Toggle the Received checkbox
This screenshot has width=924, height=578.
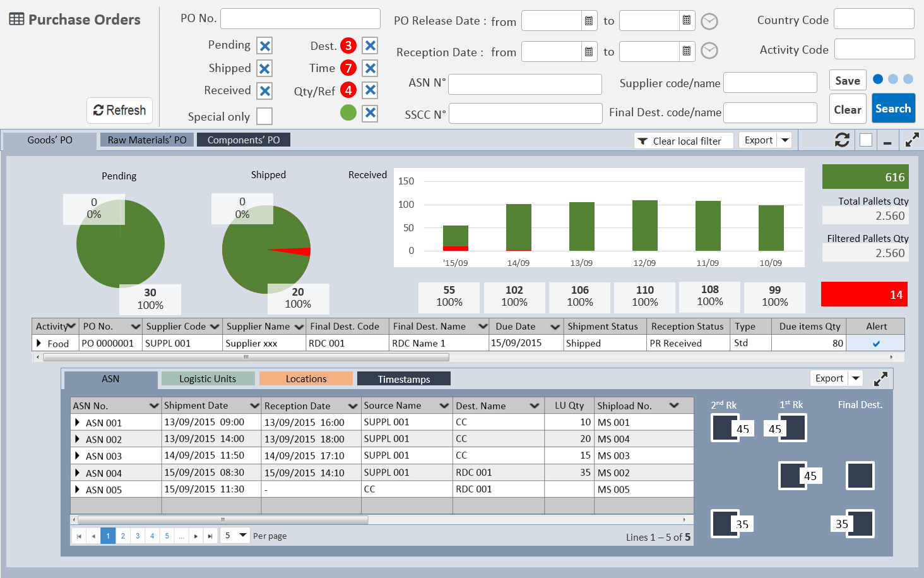click(265, 91)
